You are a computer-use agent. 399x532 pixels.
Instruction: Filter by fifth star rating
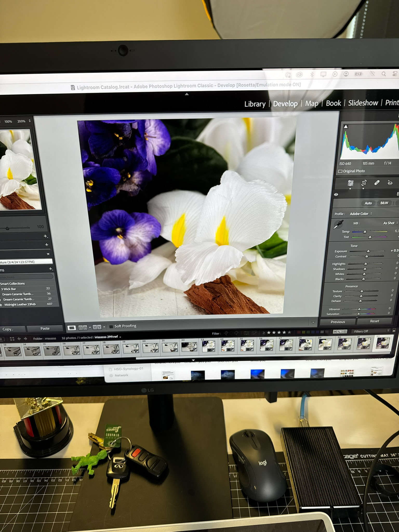tap(289, 332)
